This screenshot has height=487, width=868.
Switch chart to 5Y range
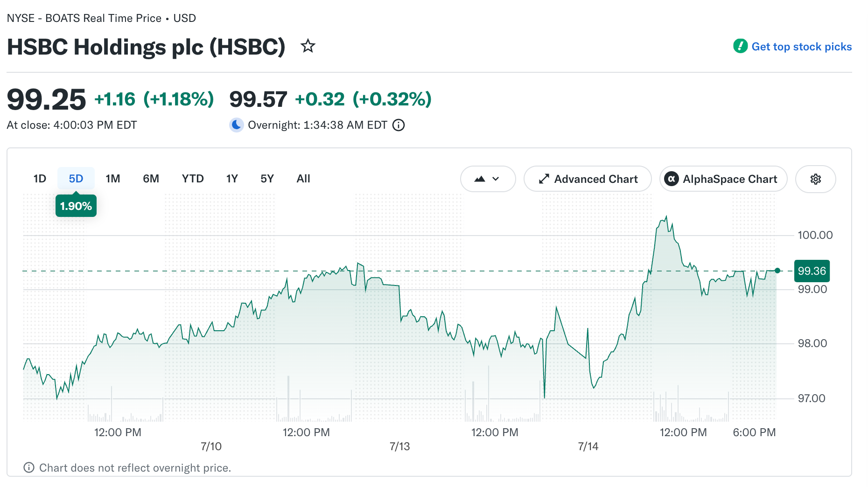point(267,179)
